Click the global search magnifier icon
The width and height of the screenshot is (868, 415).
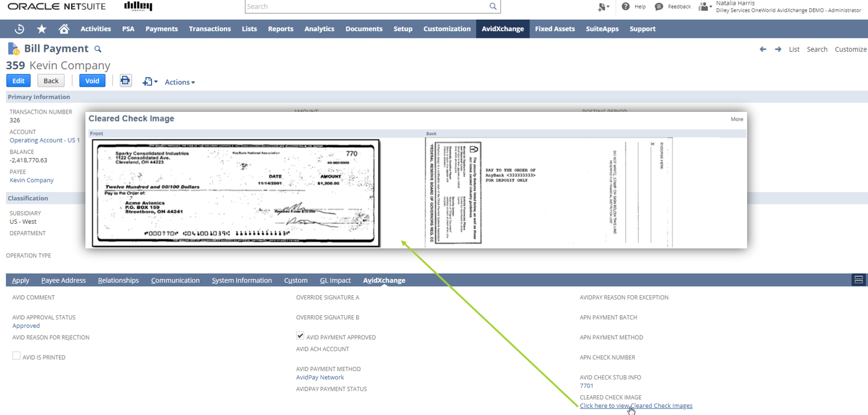tap(493, 7)
